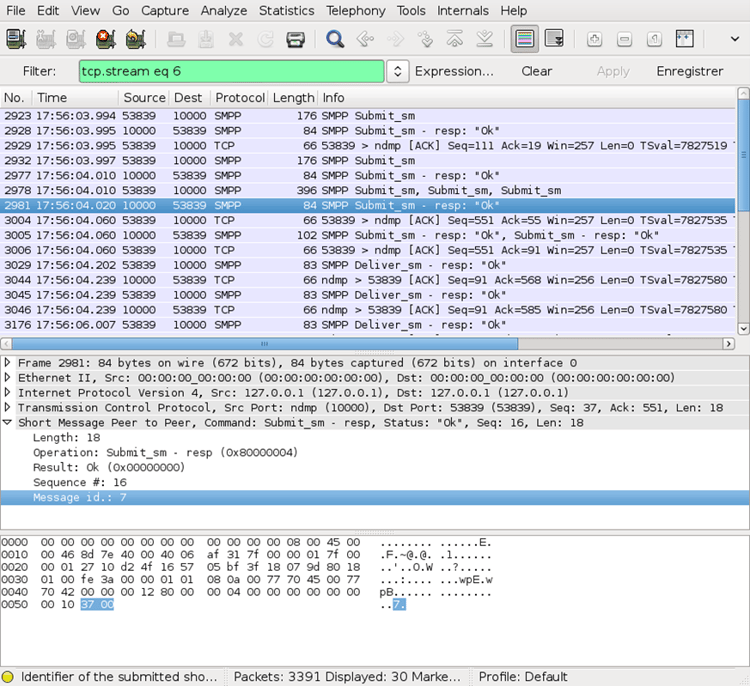Collapse the Short Message Peer to Peer node
Viewport: 750px width, 686px height.
click(x=8, y=423)
